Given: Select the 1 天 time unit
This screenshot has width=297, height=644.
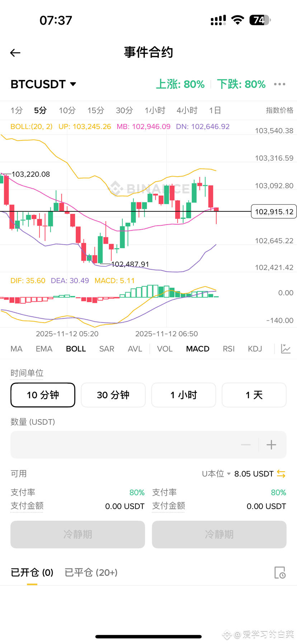Looking at the screenshot, I should (254, 395).
